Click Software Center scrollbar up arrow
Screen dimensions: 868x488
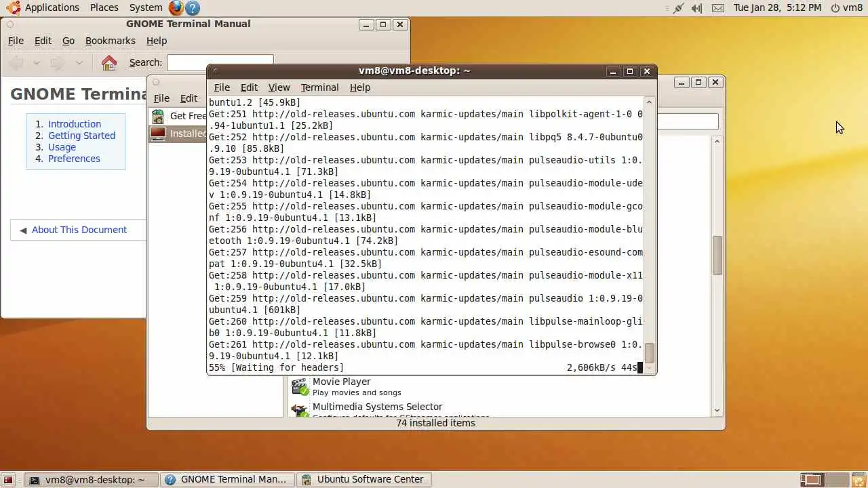coord(717,141)
